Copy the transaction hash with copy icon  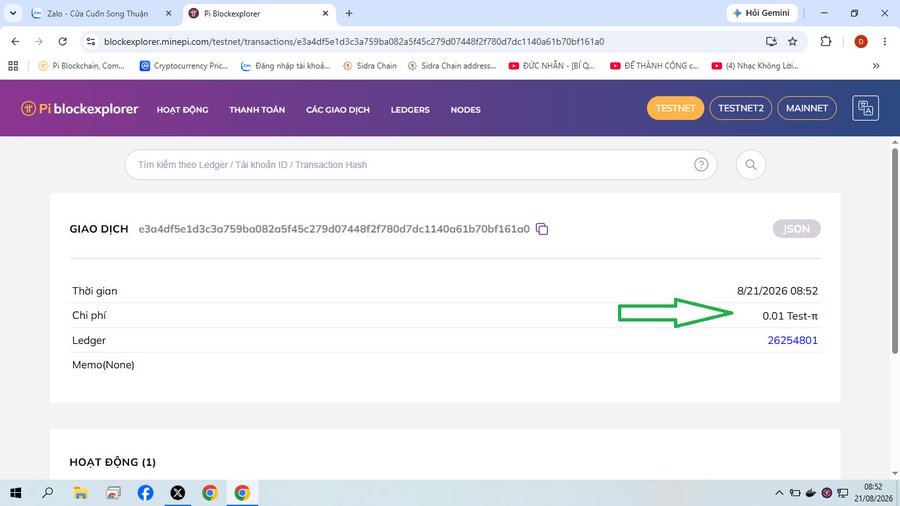pyautogui.click(x=542, y=229)
